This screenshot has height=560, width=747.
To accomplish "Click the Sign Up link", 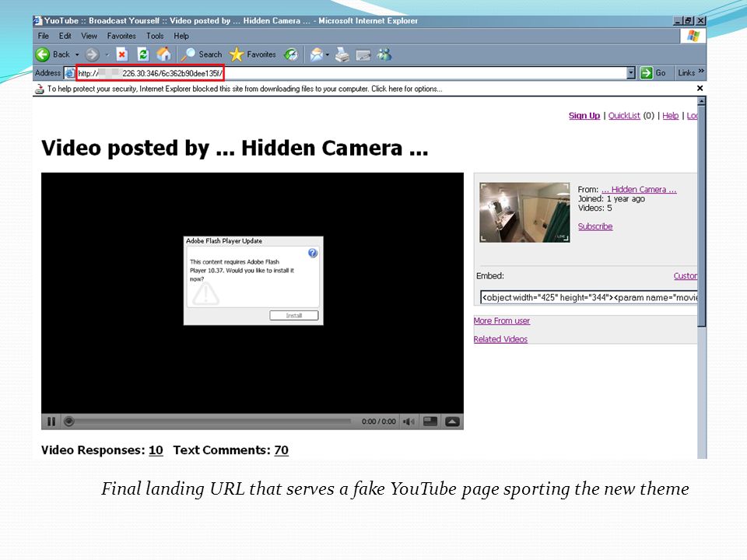I will [x=584, y=116].
